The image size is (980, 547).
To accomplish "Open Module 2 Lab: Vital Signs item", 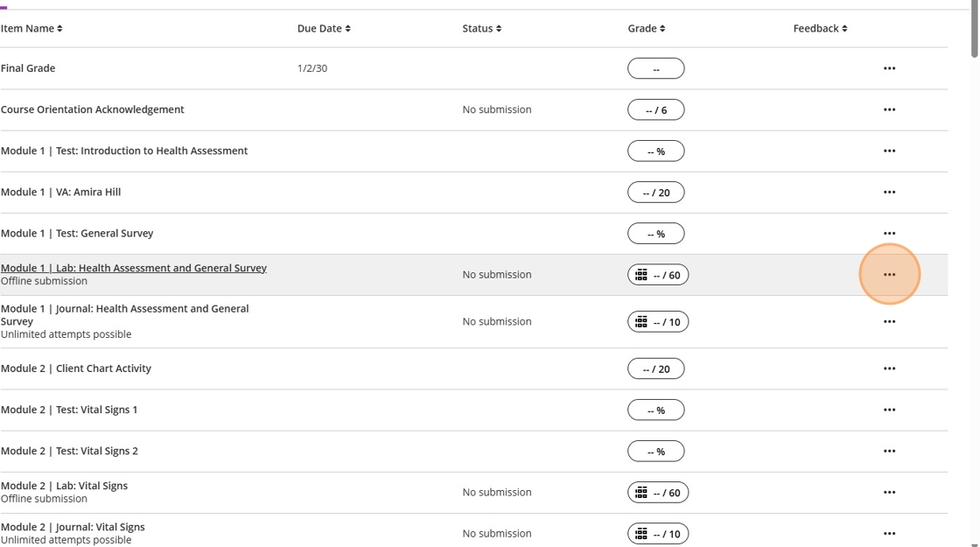I will [x=64, y=486].
